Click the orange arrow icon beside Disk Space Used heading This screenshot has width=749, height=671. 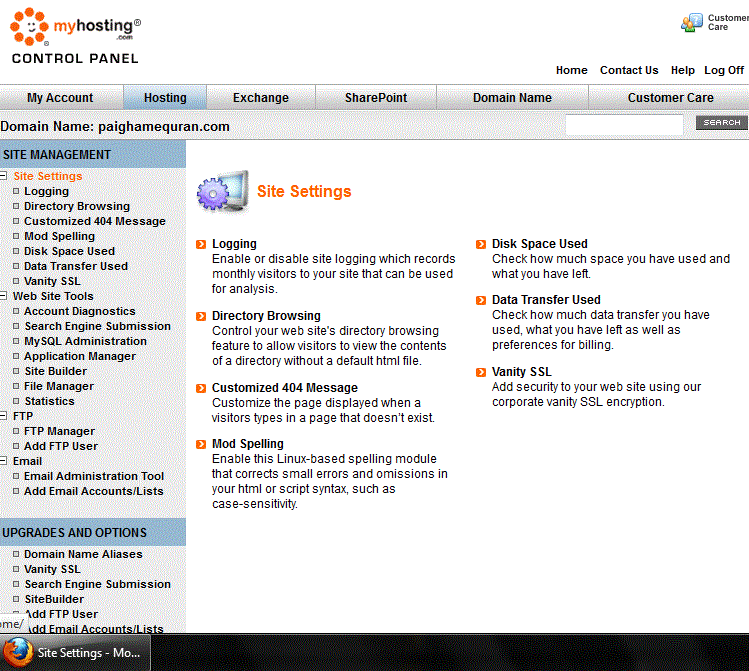click(482, 244)
